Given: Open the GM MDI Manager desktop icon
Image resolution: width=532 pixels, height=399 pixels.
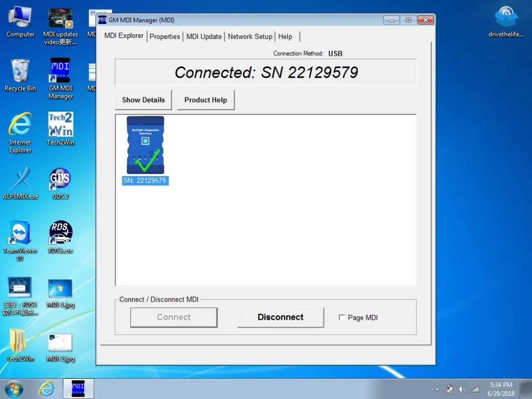Looking at the screenshot, I should [x=61, y=79].
